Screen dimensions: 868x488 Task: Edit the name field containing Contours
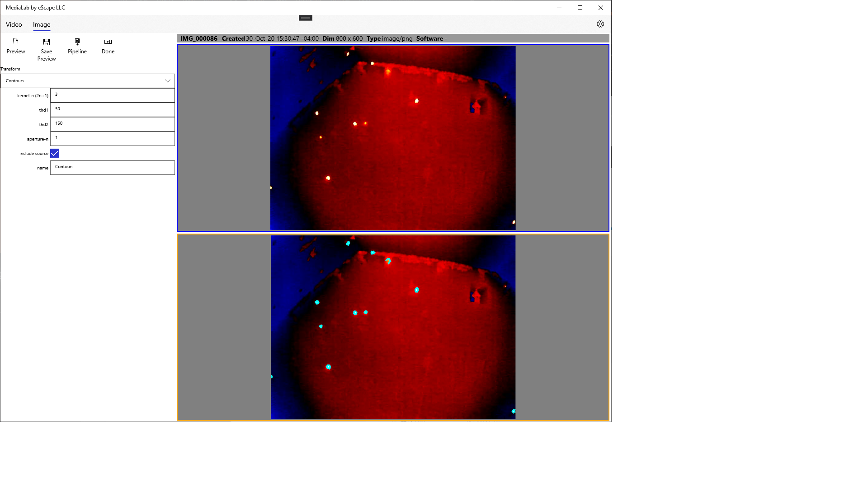(112, 167)
